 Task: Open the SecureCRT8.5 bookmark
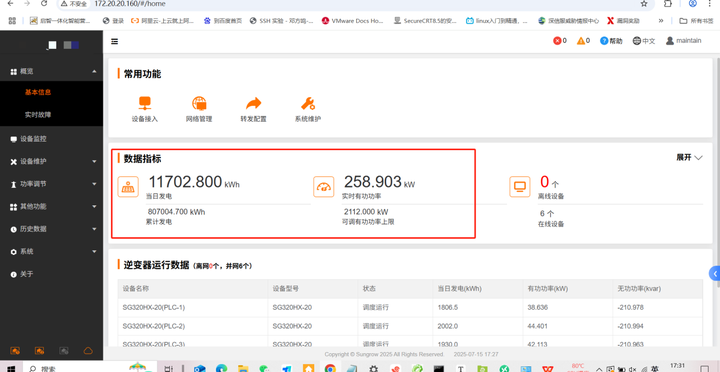pos(426,21)
